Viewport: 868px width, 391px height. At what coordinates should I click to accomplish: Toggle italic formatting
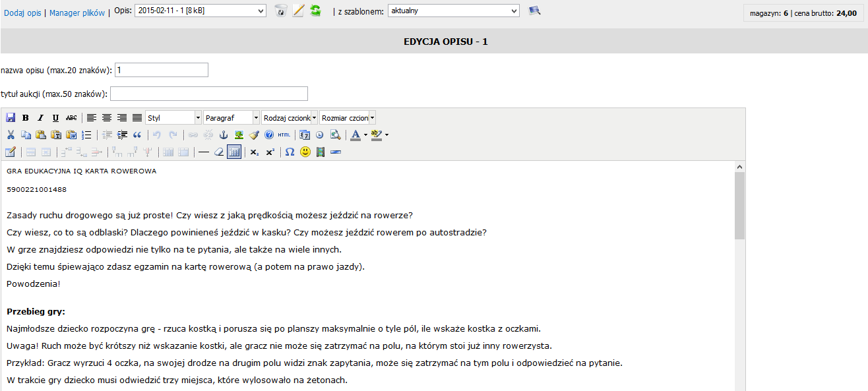[40, 118]
